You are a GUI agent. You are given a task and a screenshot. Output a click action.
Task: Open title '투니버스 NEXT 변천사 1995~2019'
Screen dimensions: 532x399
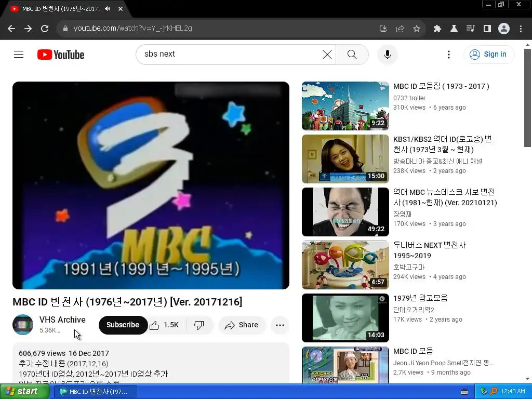click(x=430, y=250)
